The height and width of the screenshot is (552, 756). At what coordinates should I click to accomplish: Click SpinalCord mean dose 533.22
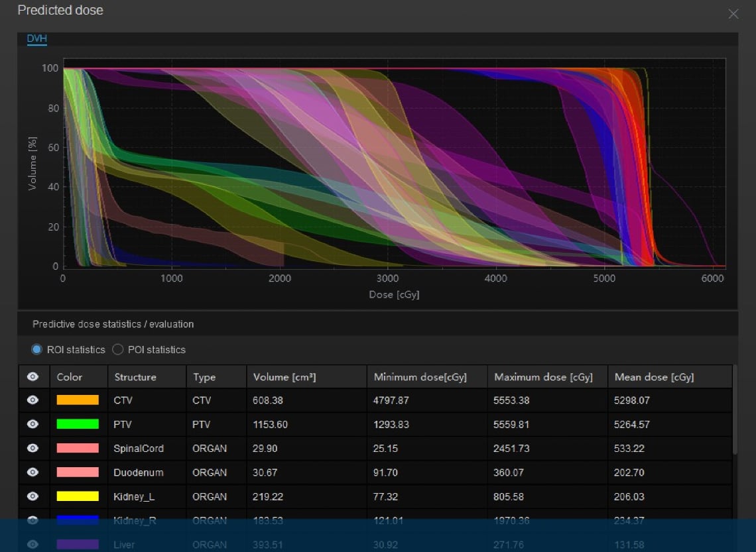(629, 449)
